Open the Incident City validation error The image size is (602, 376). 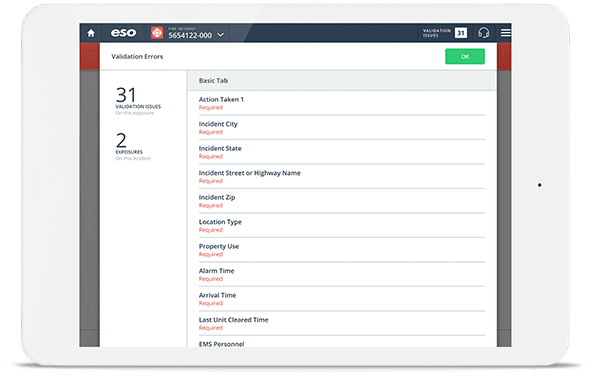tap(342, 128)
